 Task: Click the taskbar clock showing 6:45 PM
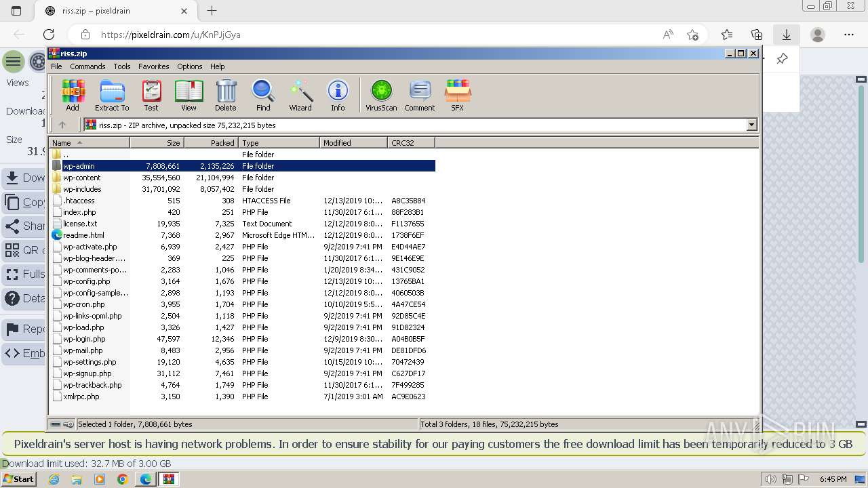tap(833, 479)
